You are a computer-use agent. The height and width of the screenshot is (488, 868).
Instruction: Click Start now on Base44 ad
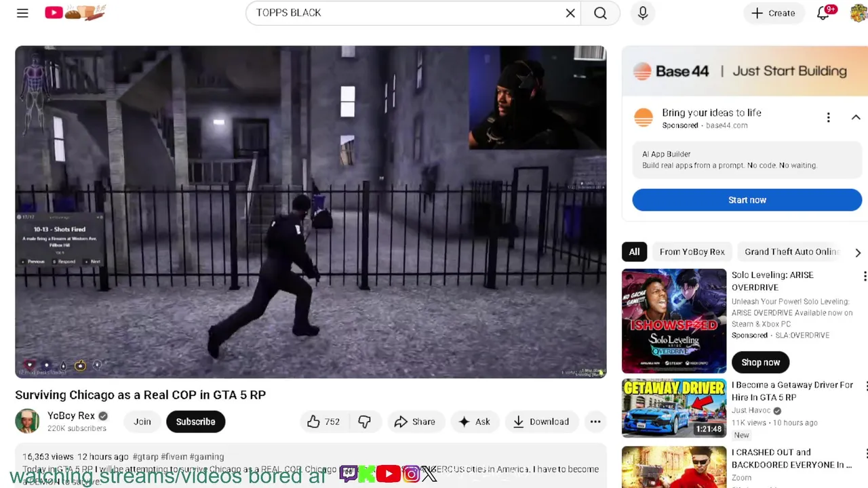click(x=747, y=200)
